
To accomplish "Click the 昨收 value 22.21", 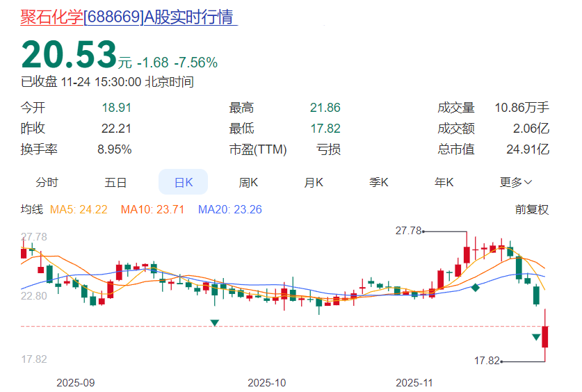I will [x=116, y=129].
